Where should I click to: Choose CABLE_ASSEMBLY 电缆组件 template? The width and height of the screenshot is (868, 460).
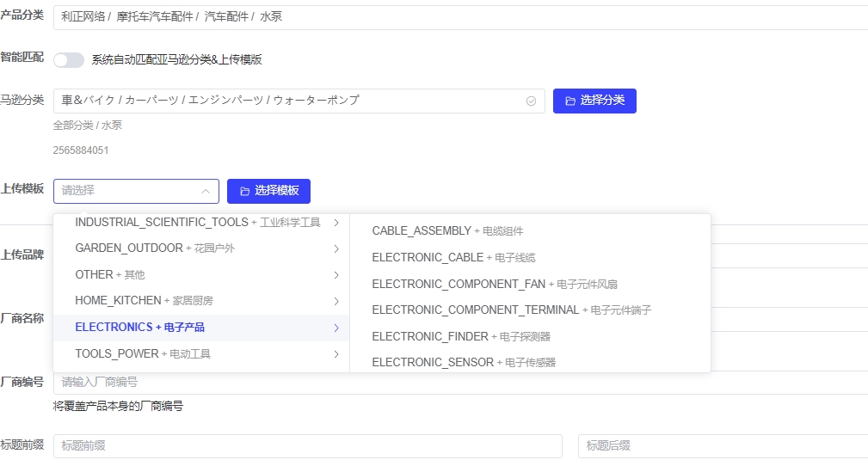(x=447, y=231)
